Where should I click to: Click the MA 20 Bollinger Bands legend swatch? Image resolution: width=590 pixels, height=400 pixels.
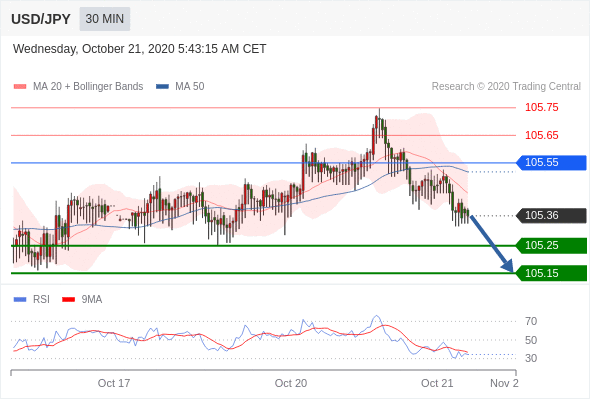tap(20, 87)
